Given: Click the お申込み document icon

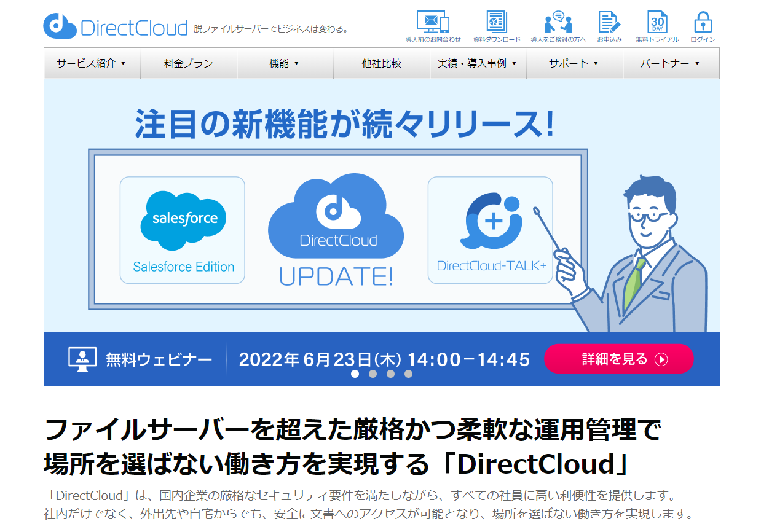Looking at the screenshot, I should (x=609, y=22).
